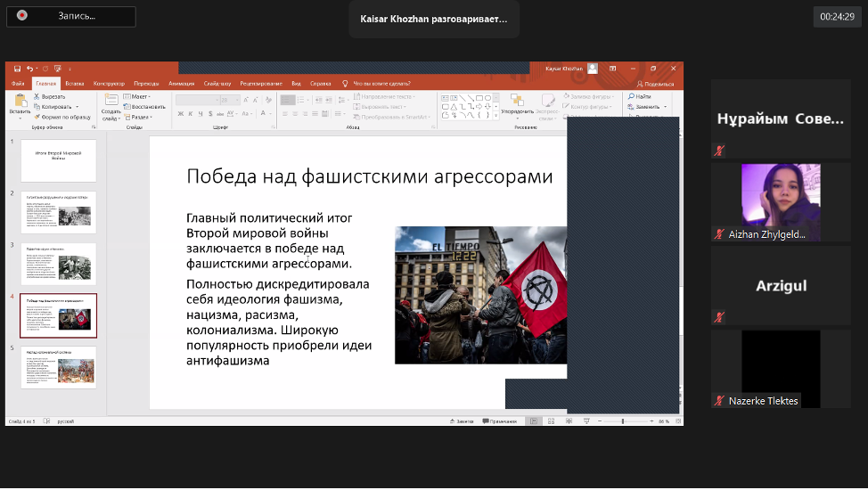Click the Создать слайд new slide icon

[111, 100]
